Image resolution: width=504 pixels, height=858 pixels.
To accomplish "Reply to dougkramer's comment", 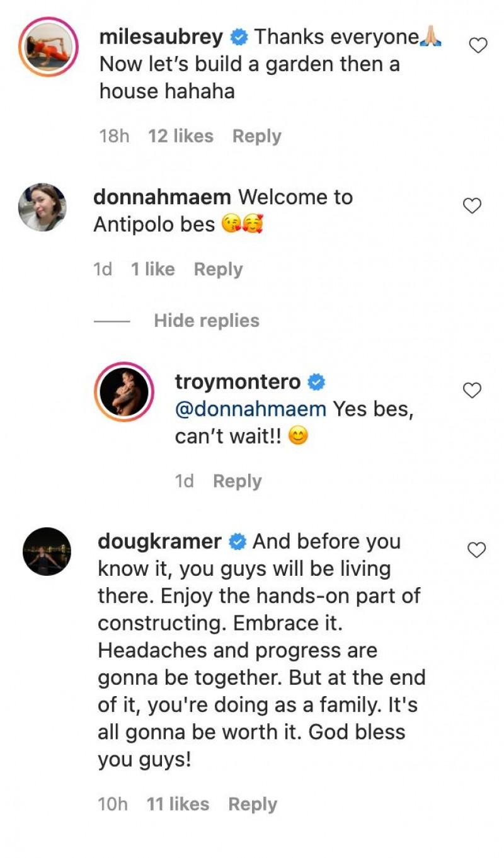I will (253, 804).
